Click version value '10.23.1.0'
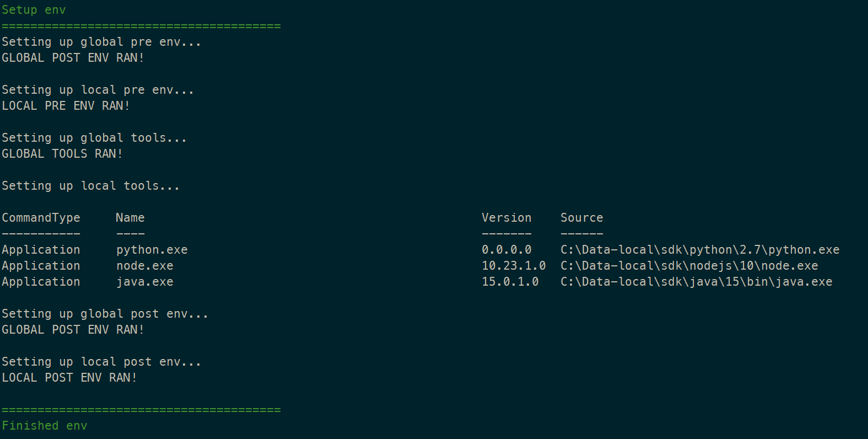 (x=514, y=266)
